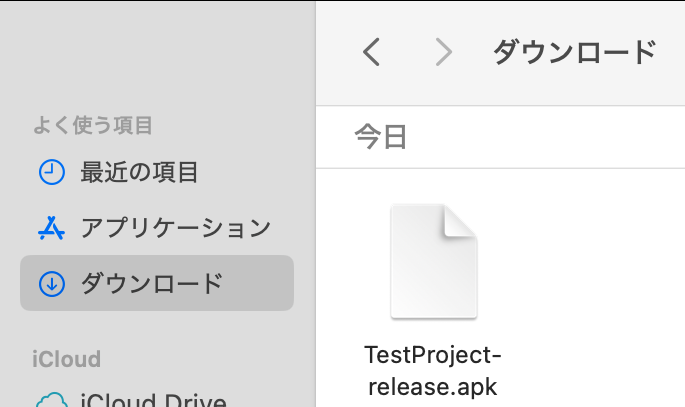Go back with the left chevron
The height and width of the screenshot is (407, 685).
[372, 52]
